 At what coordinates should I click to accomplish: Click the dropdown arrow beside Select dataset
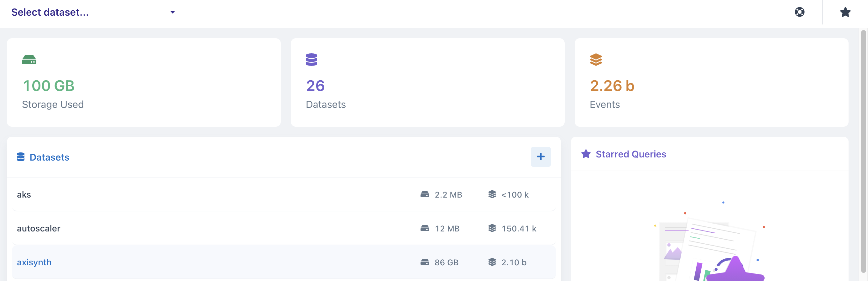173,12
